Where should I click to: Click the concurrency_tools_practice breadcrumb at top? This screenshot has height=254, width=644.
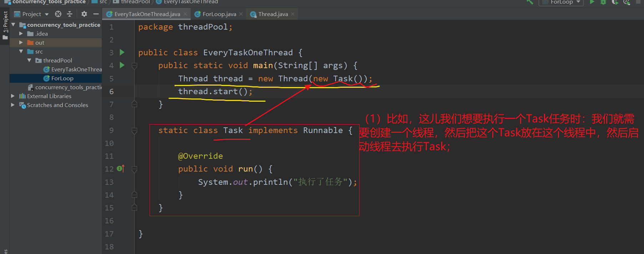tap(49, 2)
